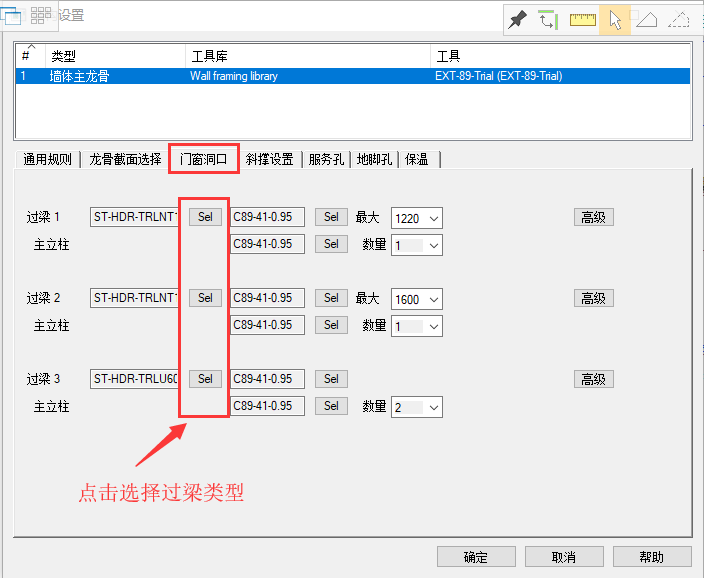The height and width of the screenshot is (578, 704).
Task: Open the 数量 dropdown for 过梁 1 主立柱
Action: 417,245
